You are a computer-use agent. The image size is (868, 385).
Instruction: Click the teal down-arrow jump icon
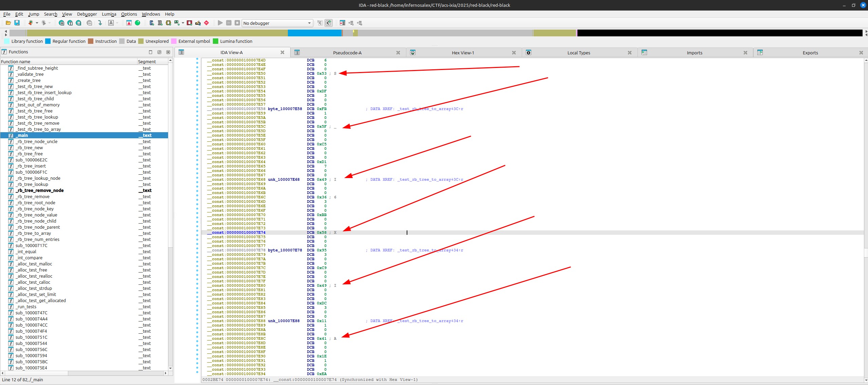tap(100, 23)
